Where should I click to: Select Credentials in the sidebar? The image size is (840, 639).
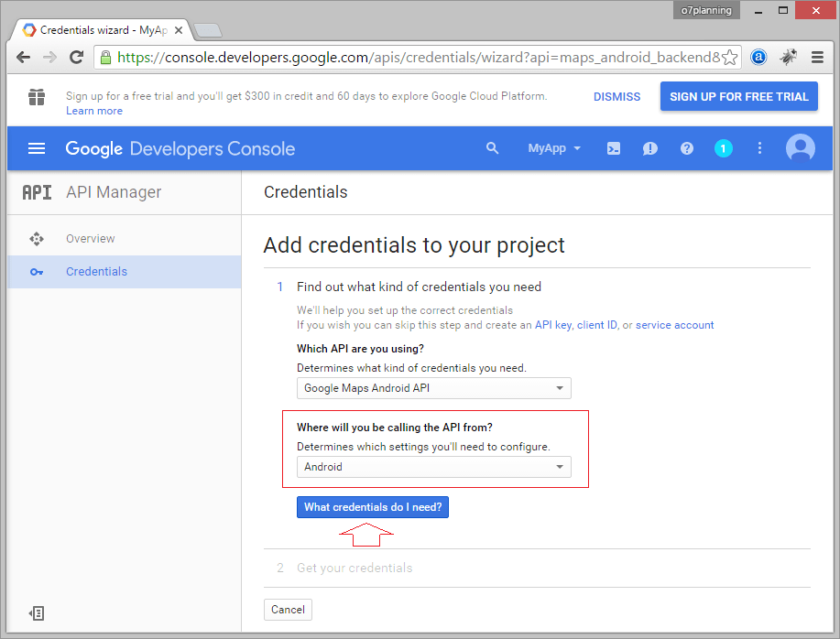point(125,272)
